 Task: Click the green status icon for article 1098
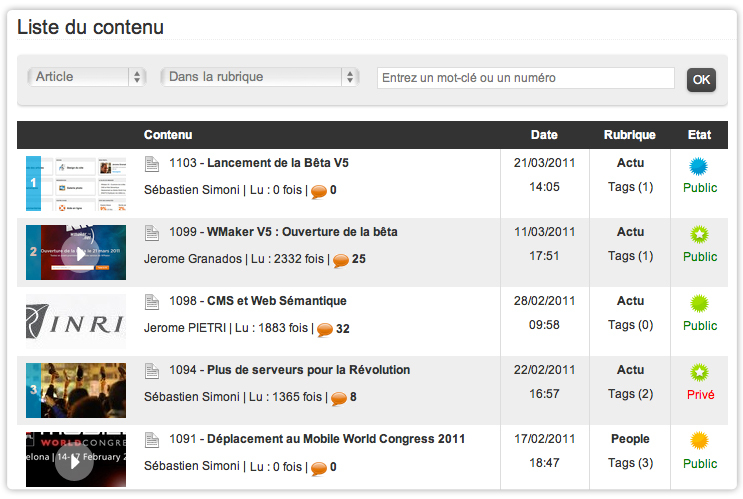pos(699,303)
